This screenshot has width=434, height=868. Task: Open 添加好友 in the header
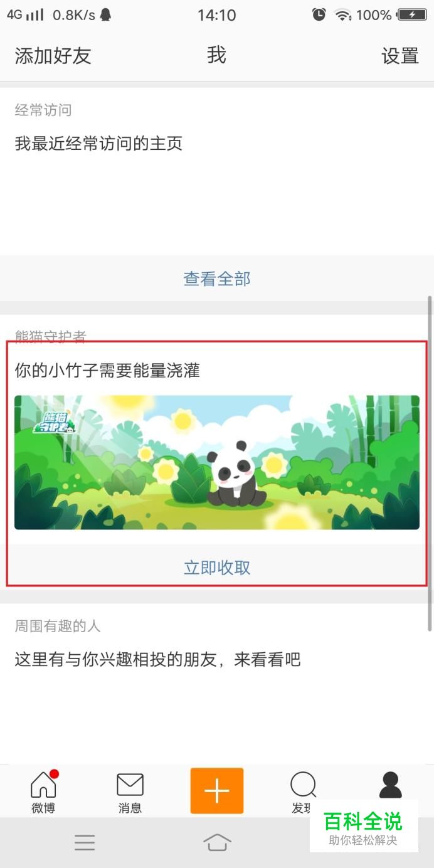[x=53, y=56]
